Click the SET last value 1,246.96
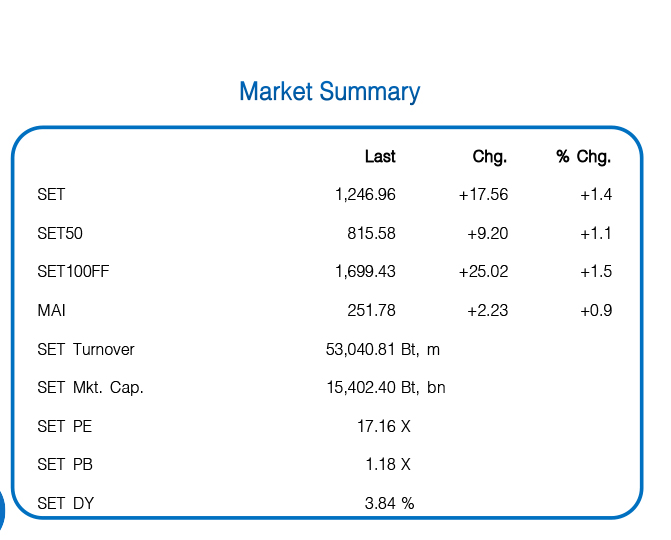Image resolution: width=671 pixels, height=540 pixels. (x=365, y=195)
